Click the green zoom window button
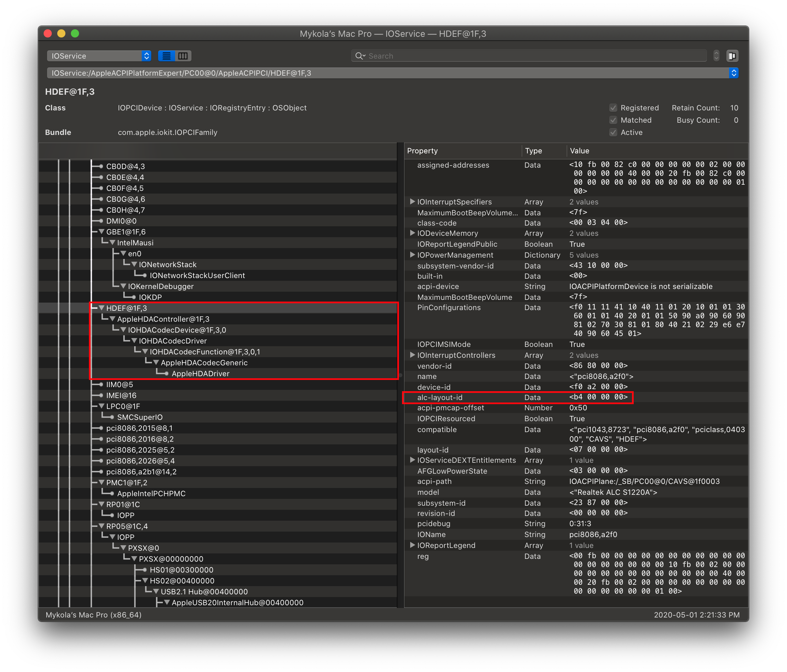This screenshot has width=787, height=672. pos(75,33)
